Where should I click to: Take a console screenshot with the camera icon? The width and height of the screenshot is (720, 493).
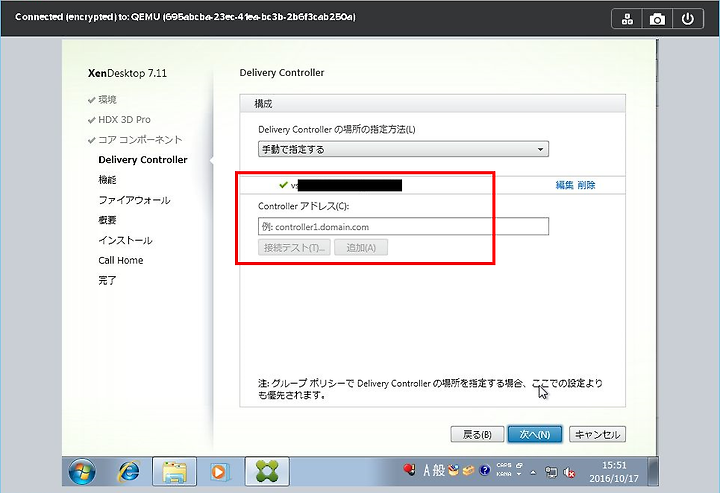(657, 19)
